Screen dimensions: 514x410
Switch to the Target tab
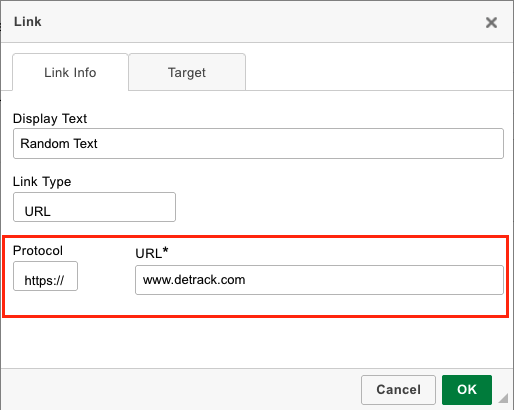point(187,72)
